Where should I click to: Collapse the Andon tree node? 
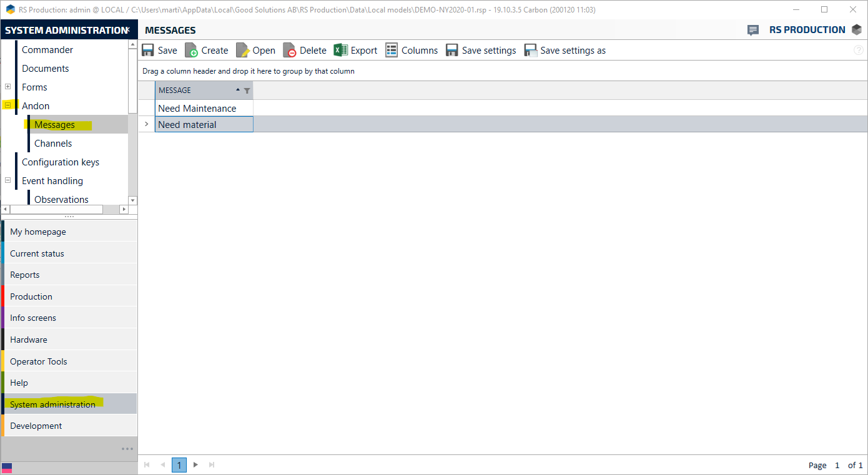(x=9, y=105)
